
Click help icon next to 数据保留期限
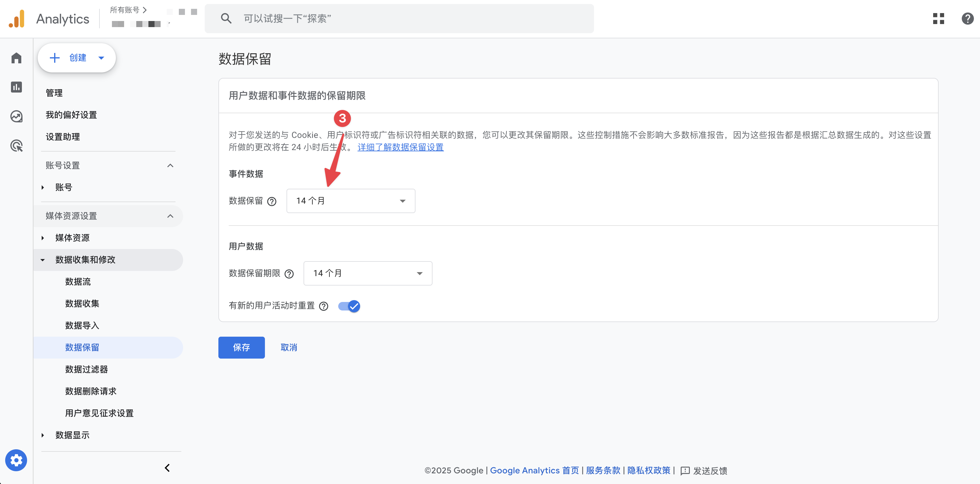tap(289, 274)
